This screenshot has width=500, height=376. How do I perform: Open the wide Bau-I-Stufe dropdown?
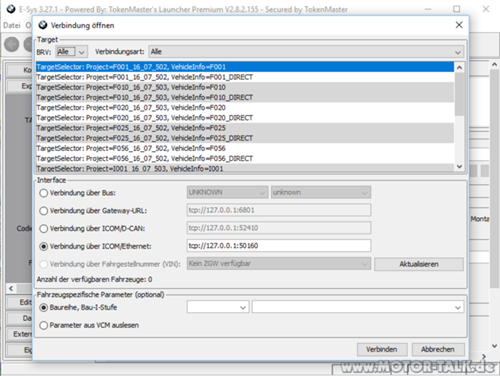(358, 307)
